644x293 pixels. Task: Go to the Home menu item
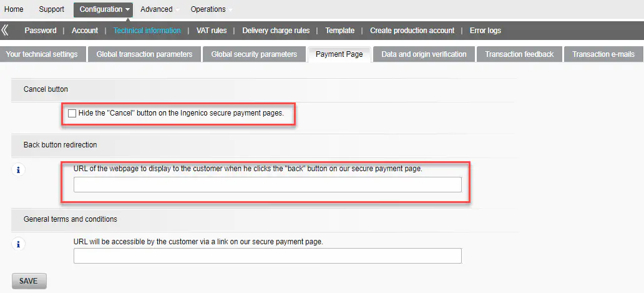pyautogui.click(x=14, y=9)
